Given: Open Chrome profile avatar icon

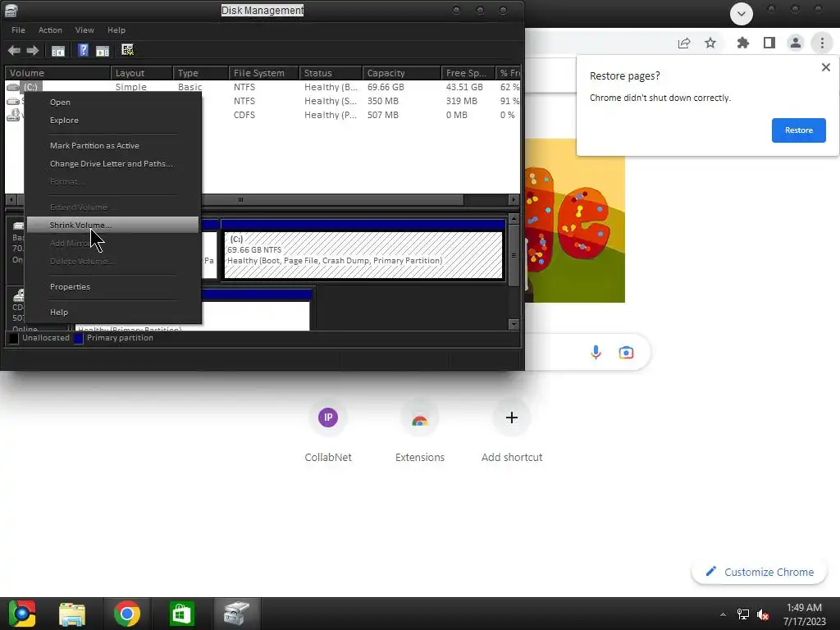Looking at the screenshot, I should tap(796, 43).
